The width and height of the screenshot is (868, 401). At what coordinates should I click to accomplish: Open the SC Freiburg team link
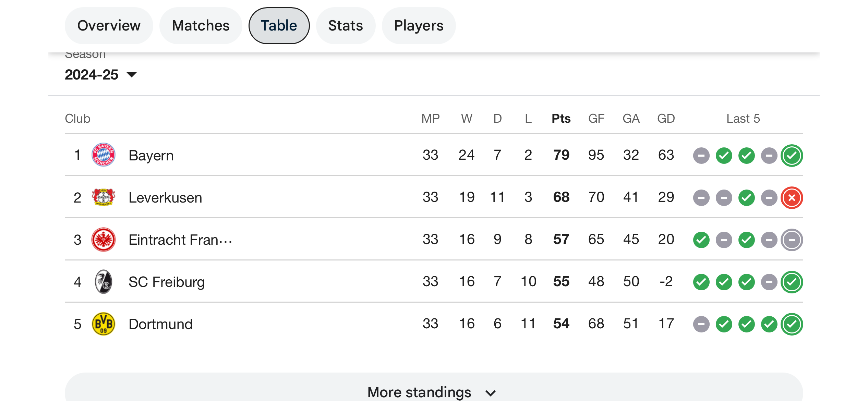click(x=167, y=282)
